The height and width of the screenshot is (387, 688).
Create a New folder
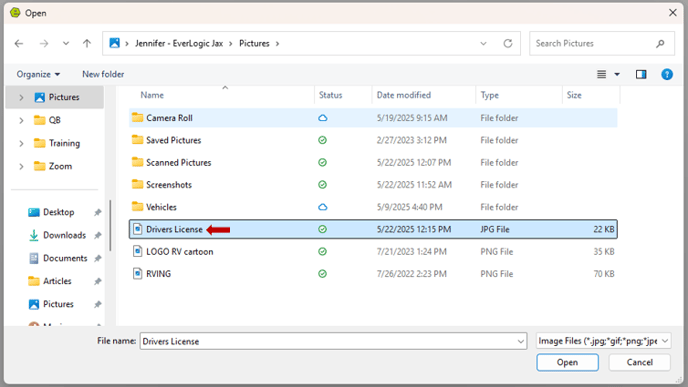[x=103, y=74]
